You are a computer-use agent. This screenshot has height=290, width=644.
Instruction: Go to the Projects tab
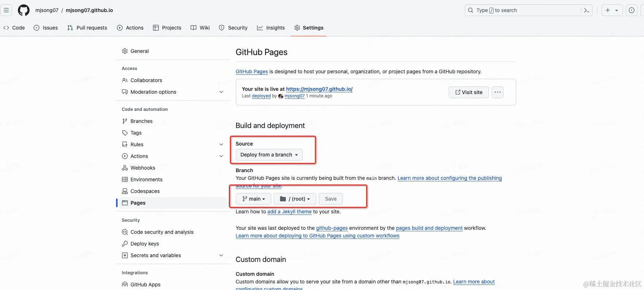(167, 28)
